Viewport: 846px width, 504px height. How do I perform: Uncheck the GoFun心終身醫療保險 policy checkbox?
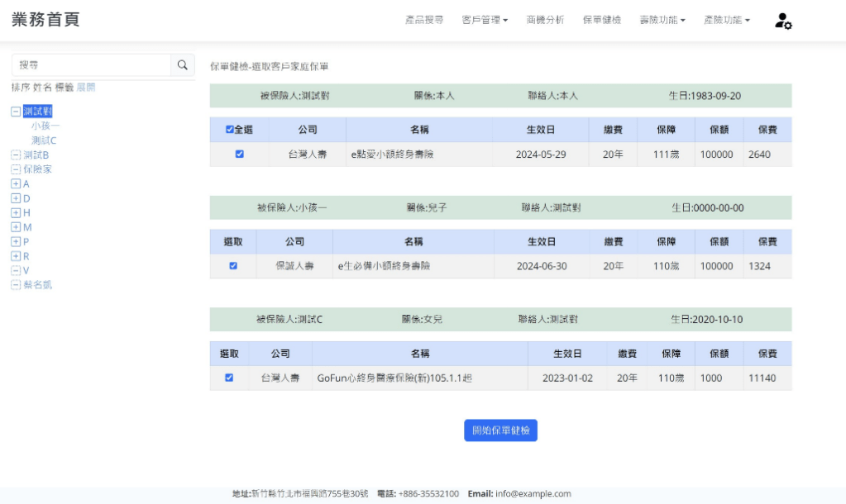pos(229,378)
